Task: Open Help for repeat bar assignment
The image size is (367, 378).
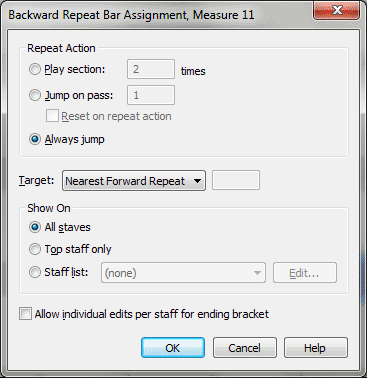Action: pos(316,348)
